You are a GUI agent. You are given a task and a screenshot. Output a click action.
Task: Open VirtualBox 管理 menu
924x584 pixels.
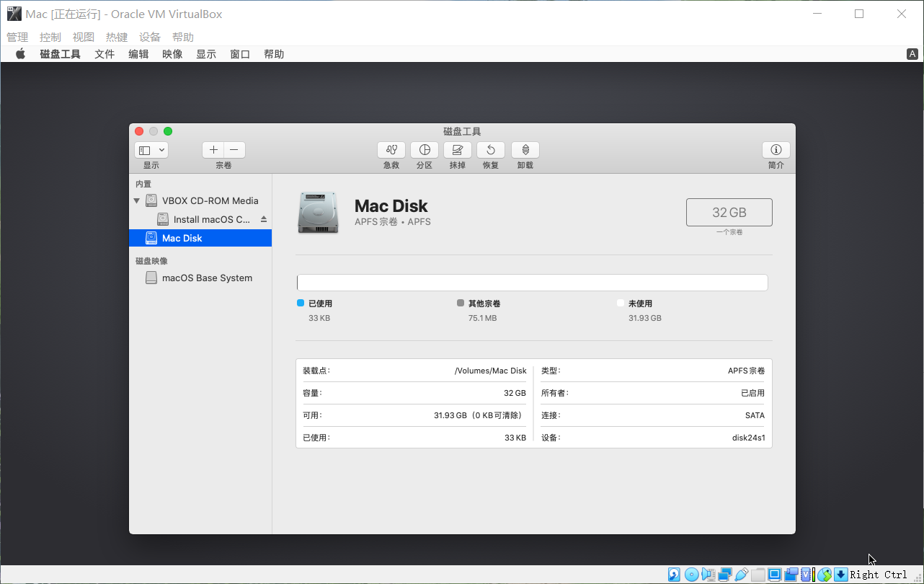(x=17, y=37)
